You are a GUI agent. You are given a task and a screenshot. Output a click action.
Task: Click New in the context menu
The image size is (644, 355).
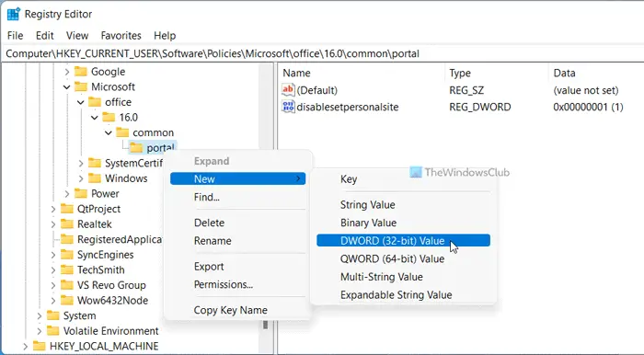[x=237, y=179]
